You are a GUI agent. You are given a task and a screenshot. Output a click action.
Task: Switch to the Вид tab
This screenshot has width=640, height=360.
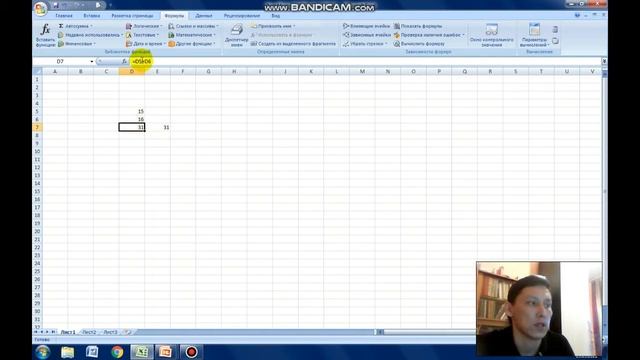click(276, 16)
